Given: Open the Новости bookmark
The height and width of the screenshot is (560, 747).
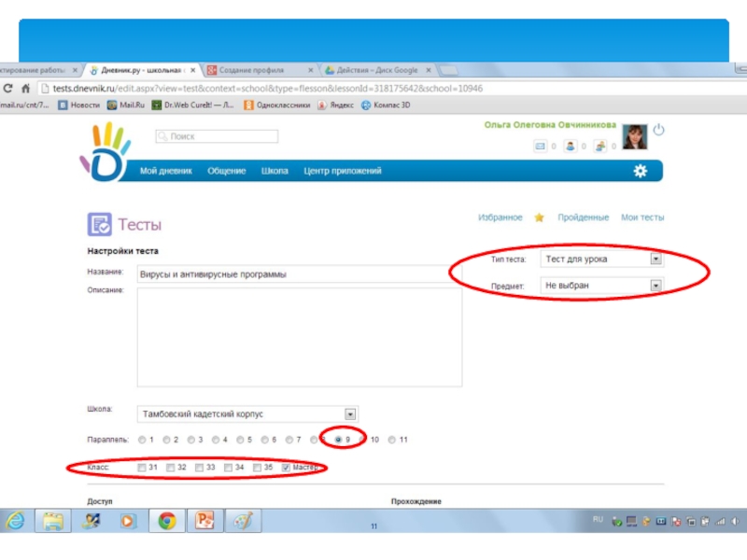Looking at the screenshot, I should pyautogui.click(x=78, y=105).
